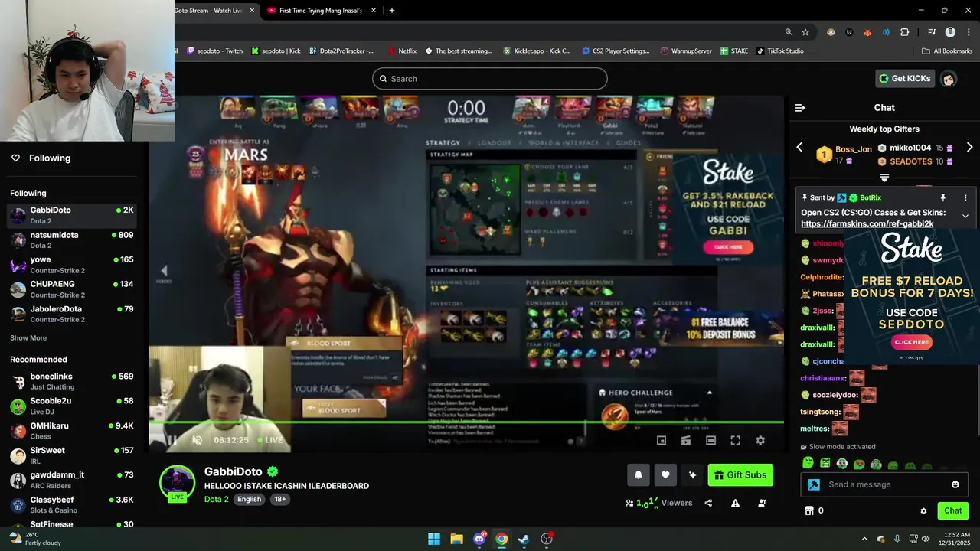Click the Stake SEPDOTO Click Here banner
Image resolution: width=980 pixels, height=551 pixels.
click(911, 342)
